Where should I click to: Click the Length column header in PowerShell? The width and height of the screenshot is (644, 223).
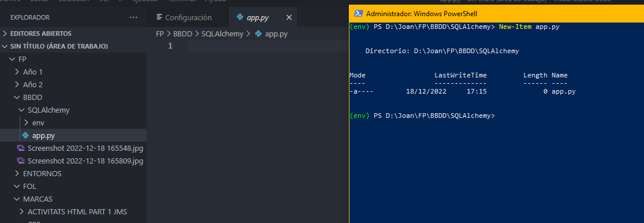click(535, 75)
